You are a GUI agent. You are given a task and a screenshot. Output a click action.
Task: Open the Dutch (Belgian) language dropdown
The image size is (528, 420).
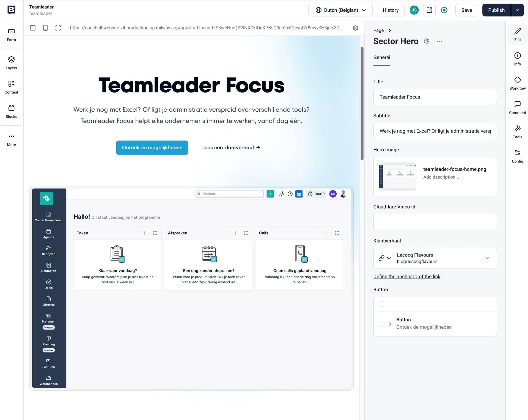point(340,10)
